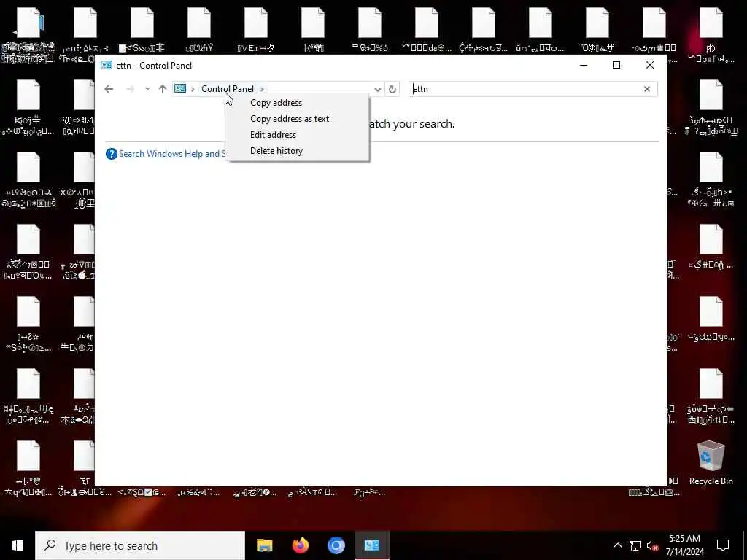Minimize the Control Panel window
The image size is (747, 560).
pos(584,65)
